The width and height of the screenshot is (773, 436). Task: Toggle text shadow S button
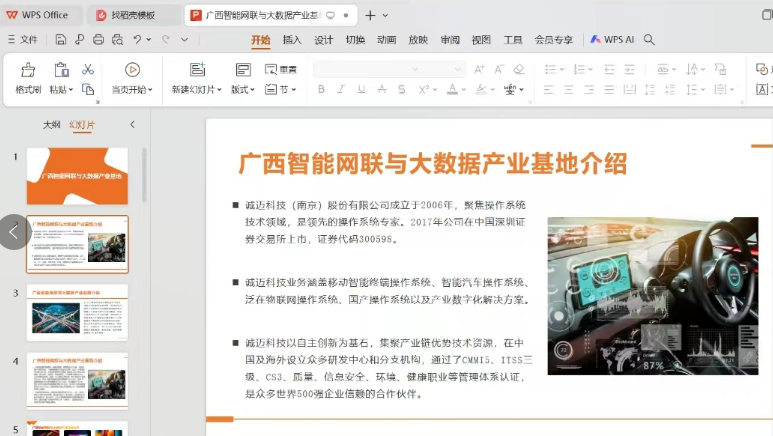point(402,89)
